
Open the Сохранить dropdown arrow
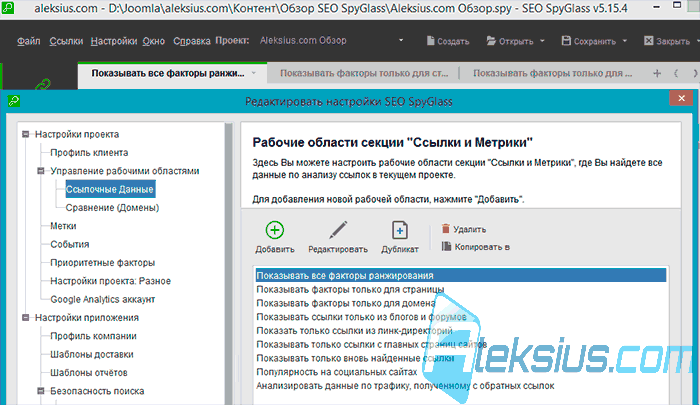point(625,41)
